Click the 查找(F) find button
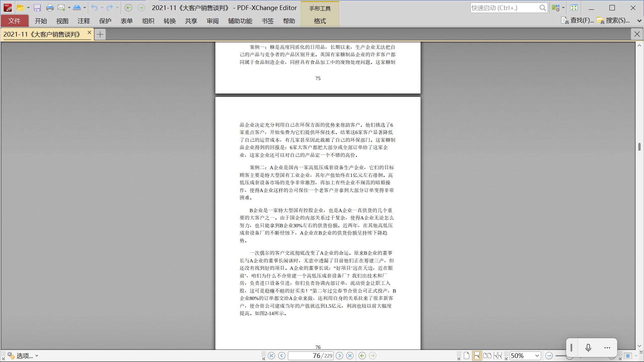Screen dimensions: 644x362 tap(578, 20)
